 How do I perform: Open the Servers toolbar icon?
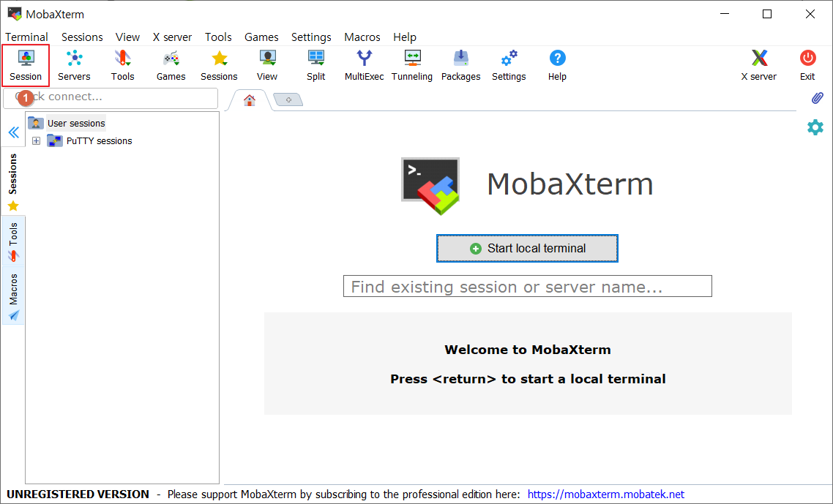pyautogui.click(x=74, y=65)
